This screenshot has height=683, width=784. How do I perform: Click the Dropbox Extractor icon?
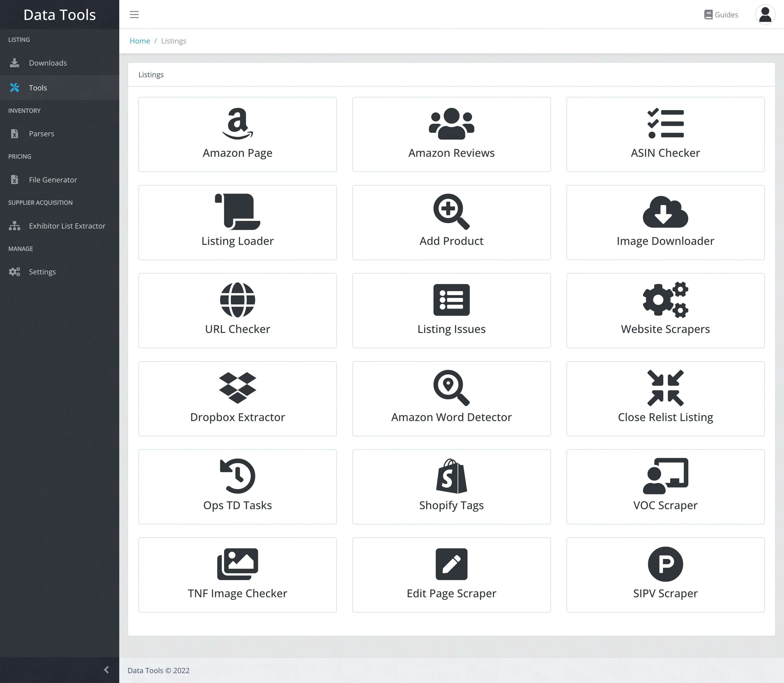237,388
